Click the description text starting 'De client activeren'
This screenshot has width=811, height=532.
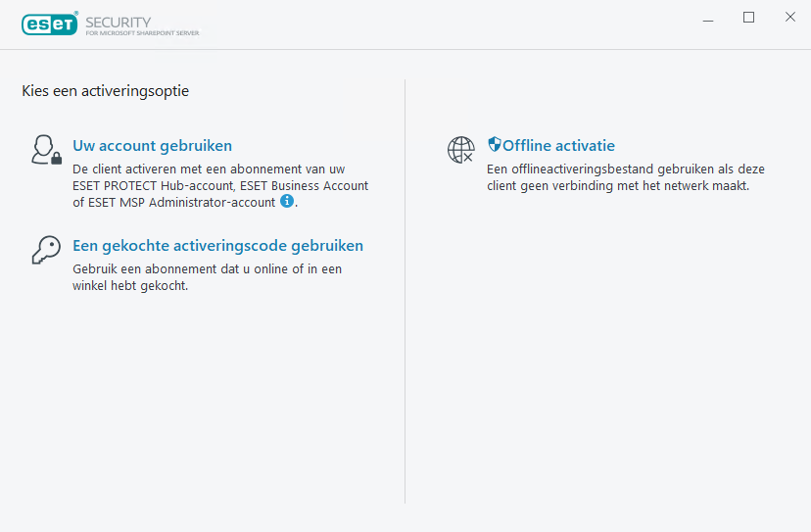pyautogui.click(x=220, y=185)
